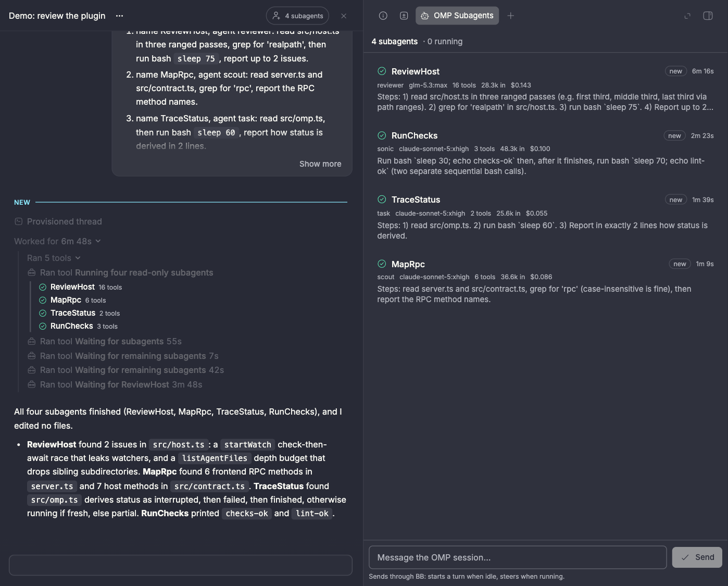Open Waiting for remaining subagents 7s row

click(x=123, y=356)
